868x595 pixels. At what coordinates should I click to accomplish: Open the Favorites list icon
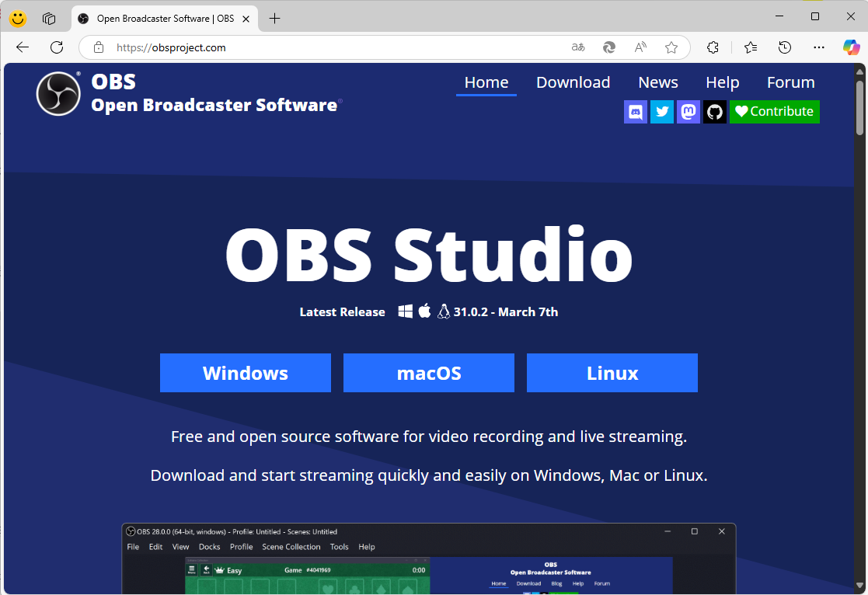pyautogui.click(x=751, y=47)
